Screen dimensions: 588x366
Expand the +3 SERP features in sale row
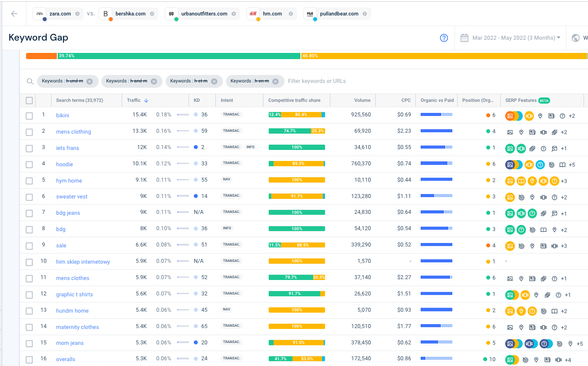click(564, 246)
